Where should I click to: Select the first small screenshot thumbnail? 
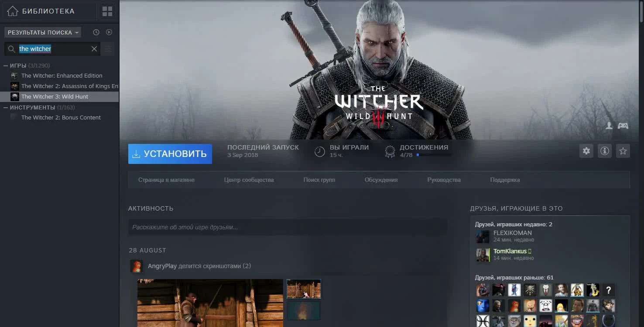point(304,289)
